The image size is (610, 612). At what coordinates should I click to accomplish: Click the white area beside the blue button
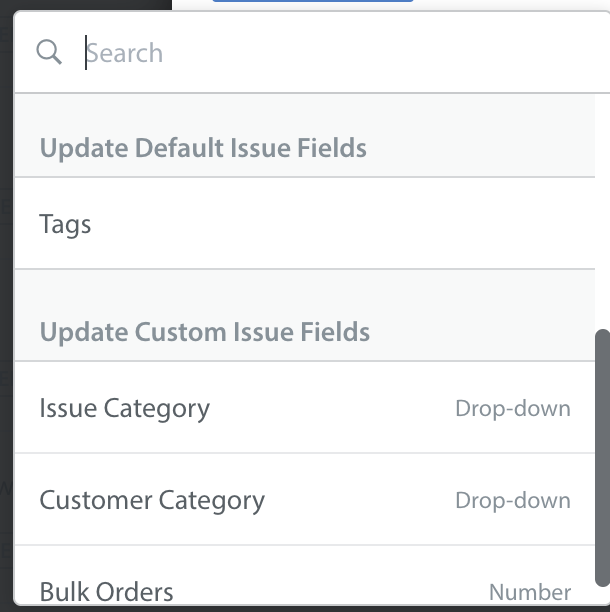tap(507, 4)
